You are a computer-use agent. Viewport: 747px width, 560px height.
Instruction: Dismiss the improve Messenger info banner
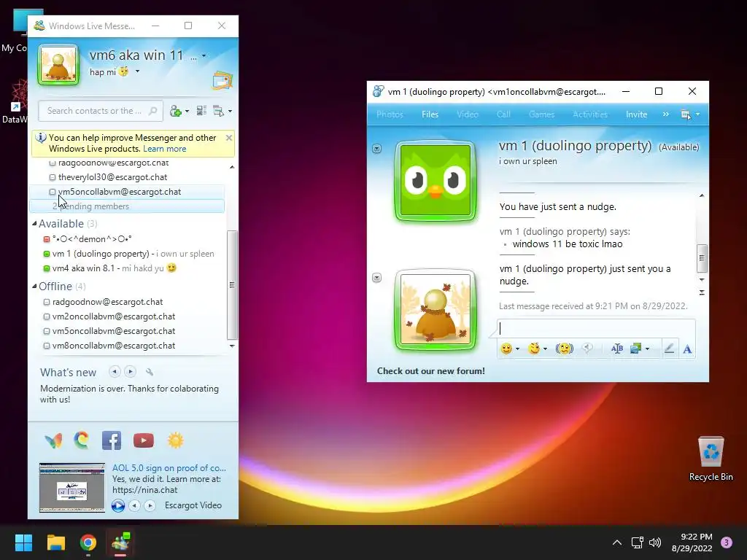tap(228, 138)
